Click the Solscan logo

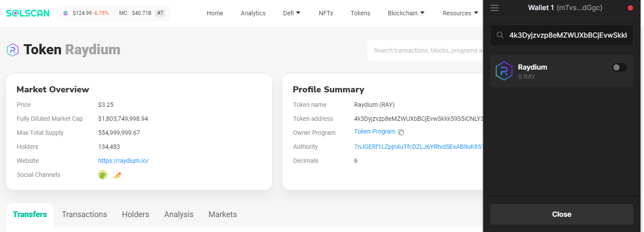point(28,13)
